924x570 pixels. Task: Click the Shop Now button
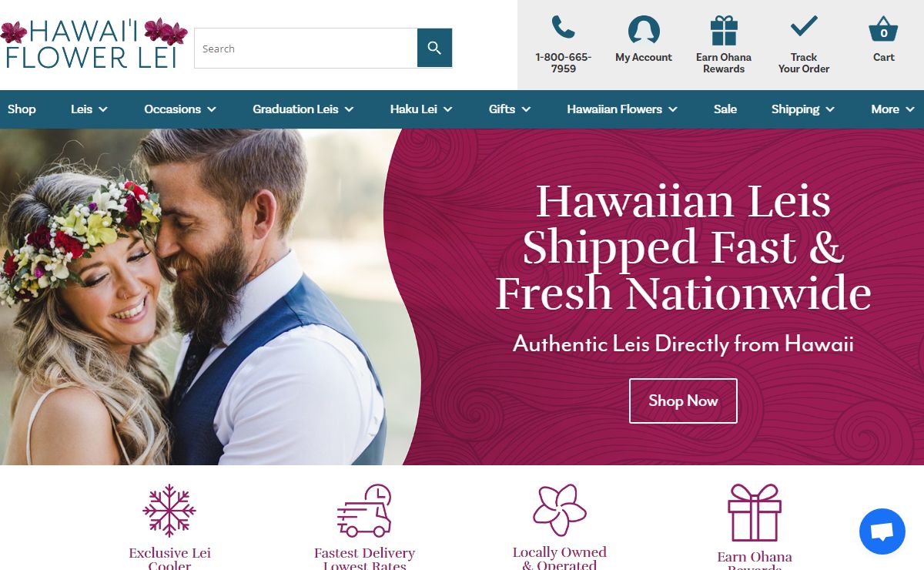point(683,401)
